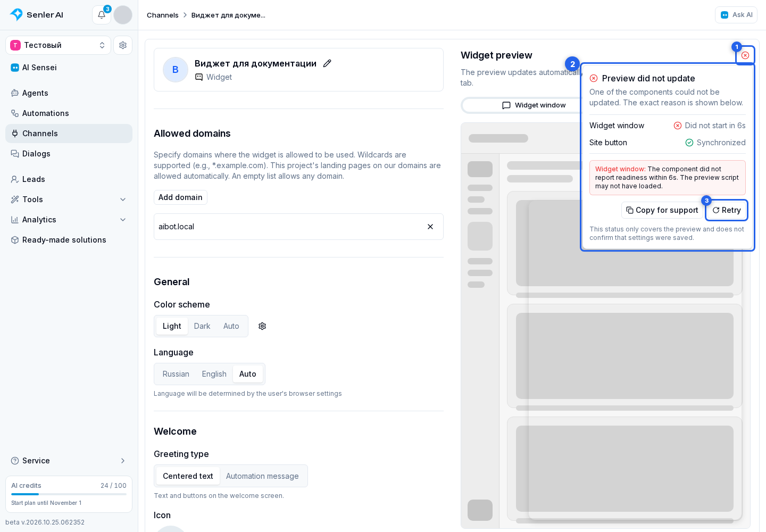This screenshot has width=766, height=532.
Task: Open the notifications bell
Action: click(102, 15)
